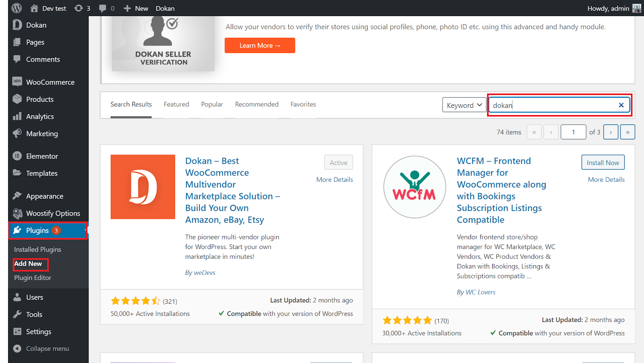Click the Learn More button

(x=260, y=45)
